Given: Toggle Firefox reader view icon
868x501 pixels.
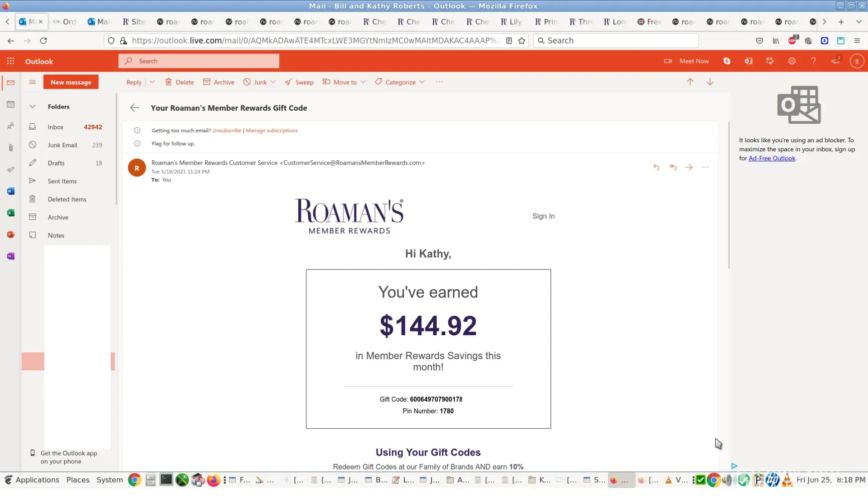Looking at the screenshot, I should (509, 41).
